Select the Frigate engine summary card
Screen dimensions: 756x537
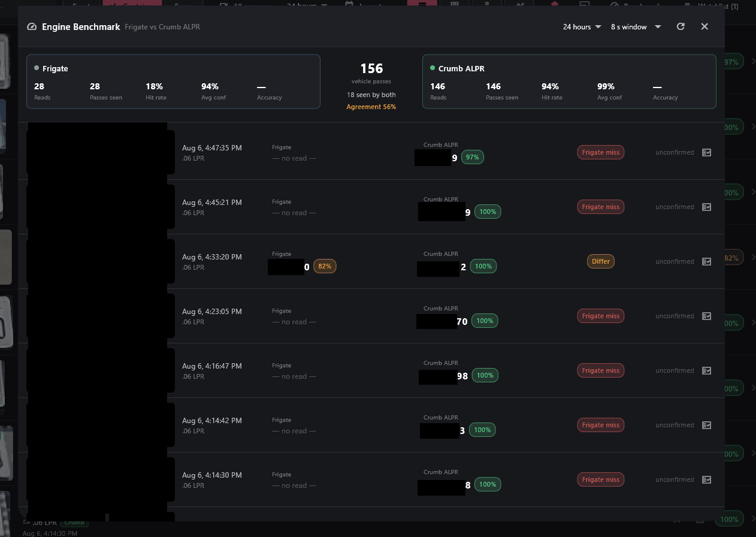pyautogui.click(x=173, y=82)
